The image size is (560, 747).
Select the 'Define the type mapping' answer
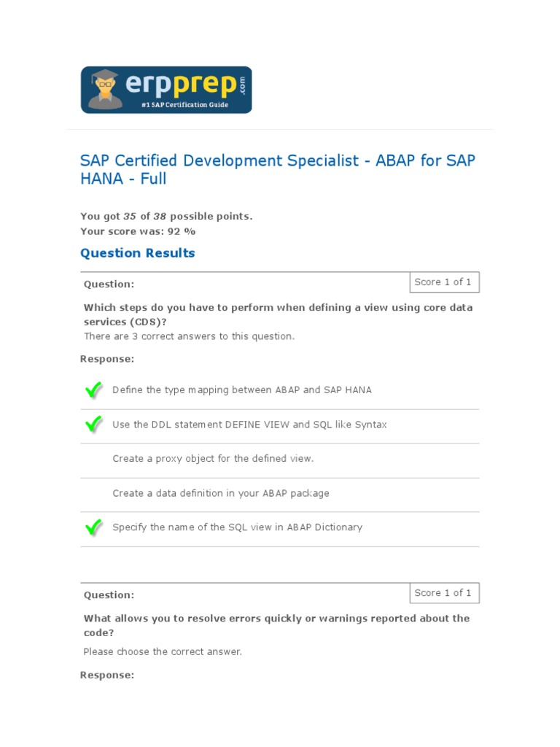tap(241, 390)
